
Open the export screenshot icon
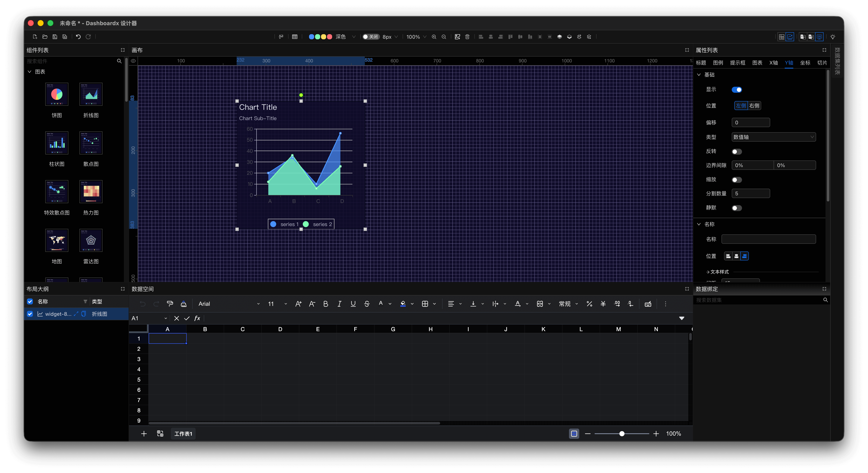tap(457, 37)
